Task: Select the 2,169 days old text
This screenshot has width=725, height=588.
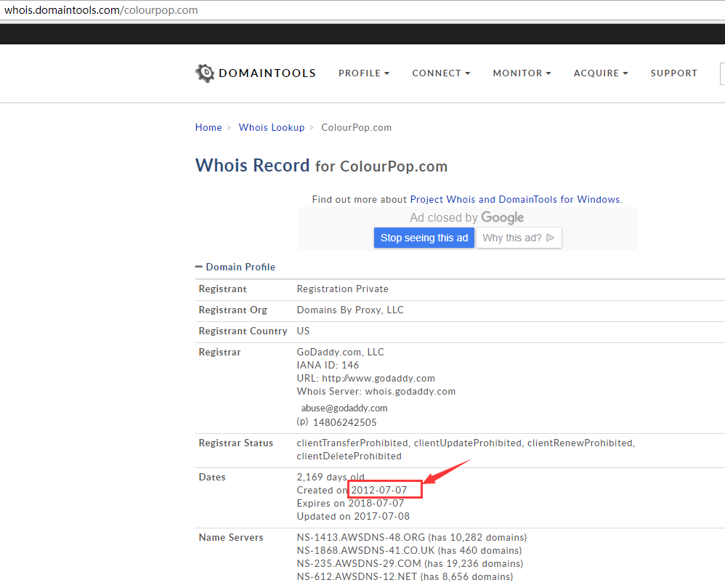Action: coord(331,477)
